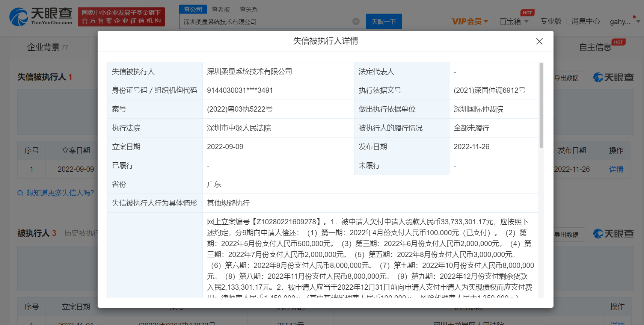
Task: Clear the search box text
Action: tap(356, 21)
